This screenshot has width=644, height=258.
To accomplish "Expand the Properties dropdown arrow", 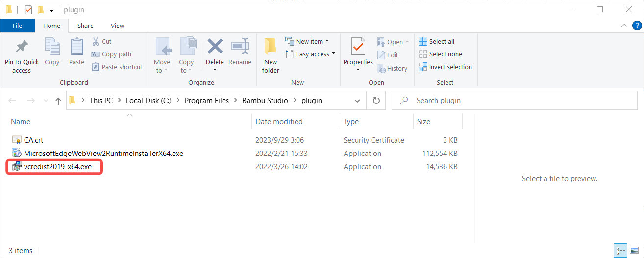I will 358,70.
